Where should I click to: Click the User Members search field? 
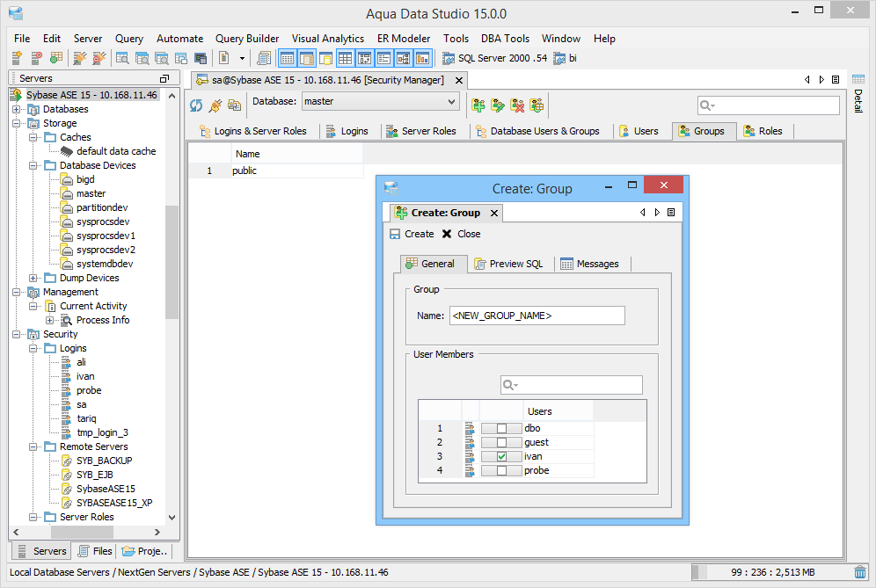click(571, 385)
